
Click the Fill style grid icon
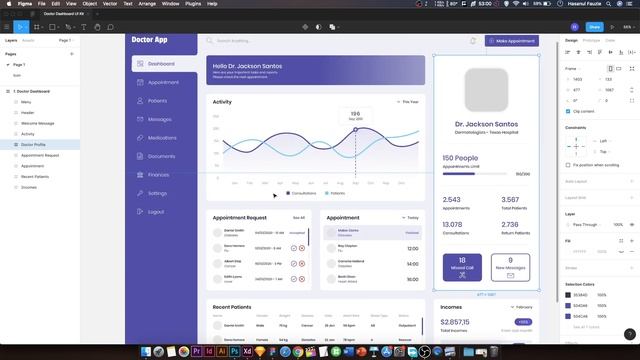[x=621, y=241]
